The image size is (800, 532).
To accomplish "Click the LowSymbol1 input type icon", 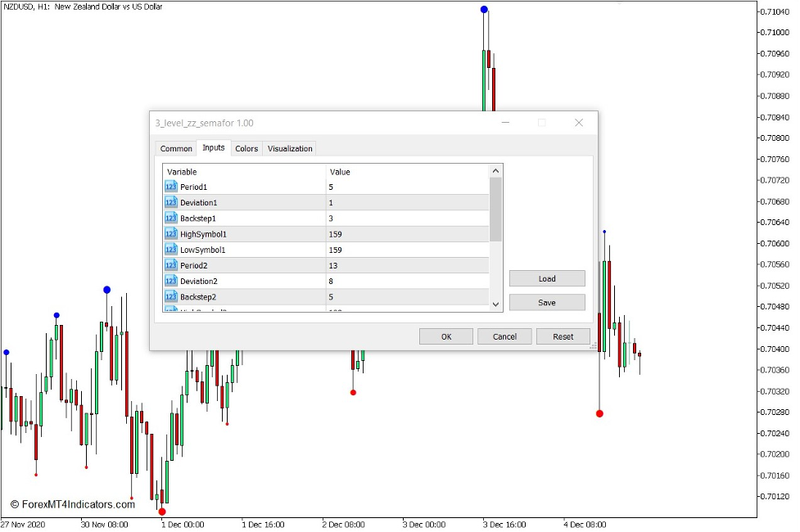I will coord(169,250).
